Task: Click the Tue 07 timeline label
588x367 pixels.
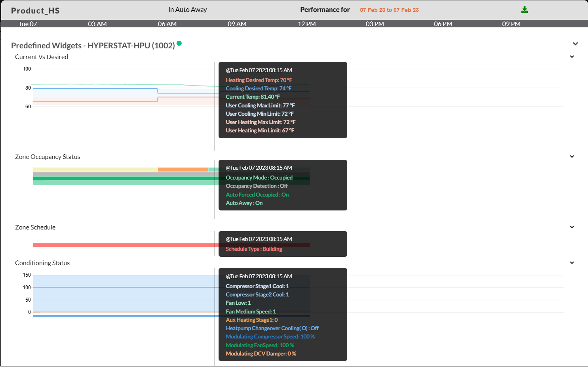Action: [28, 24]
